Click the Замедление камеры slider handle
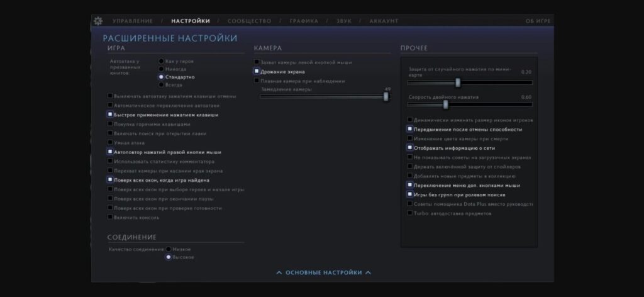The height and width of the screenshot is (297, 644). click(x=386, y=97)
